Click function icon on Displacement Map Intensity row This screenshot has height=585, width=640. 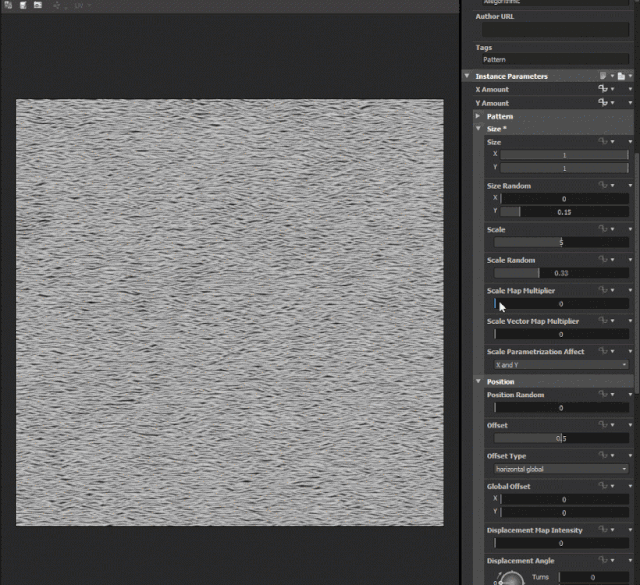[602, 529]
